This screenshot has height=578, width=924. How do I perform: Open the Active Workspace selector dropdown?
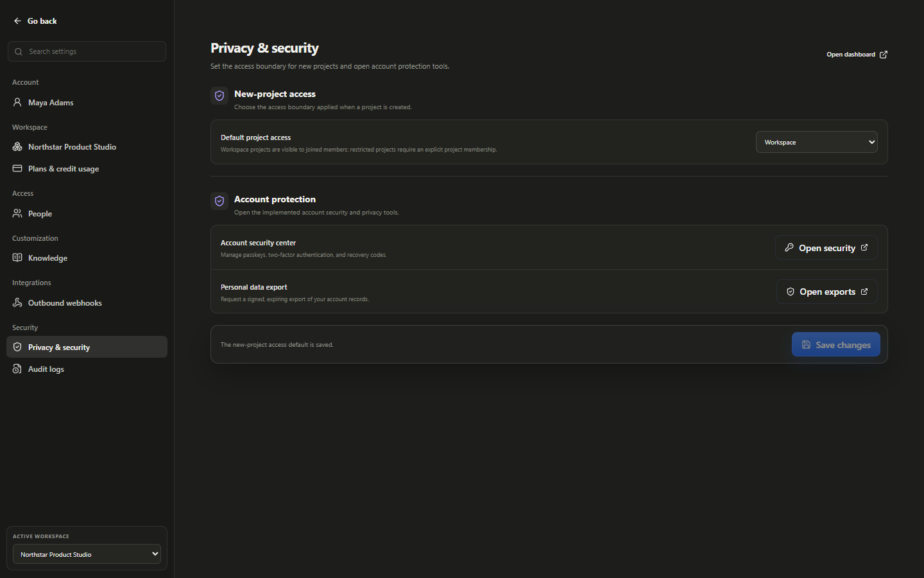point(87,554)
